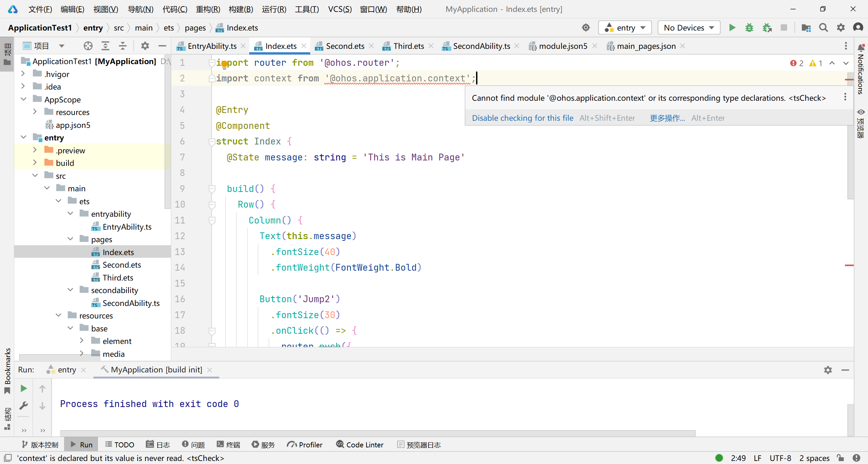Switch to the module.json5 tab

coord(563,46)
